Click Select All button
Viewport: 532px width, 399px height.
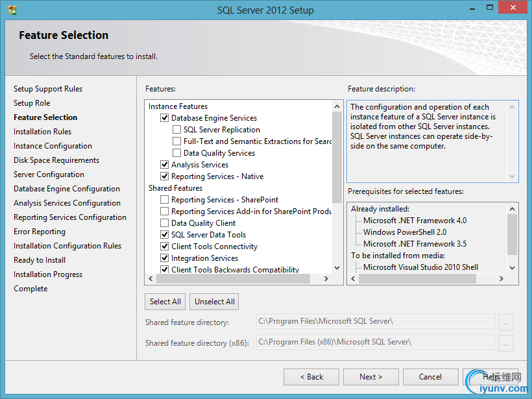tap(165, 302)
